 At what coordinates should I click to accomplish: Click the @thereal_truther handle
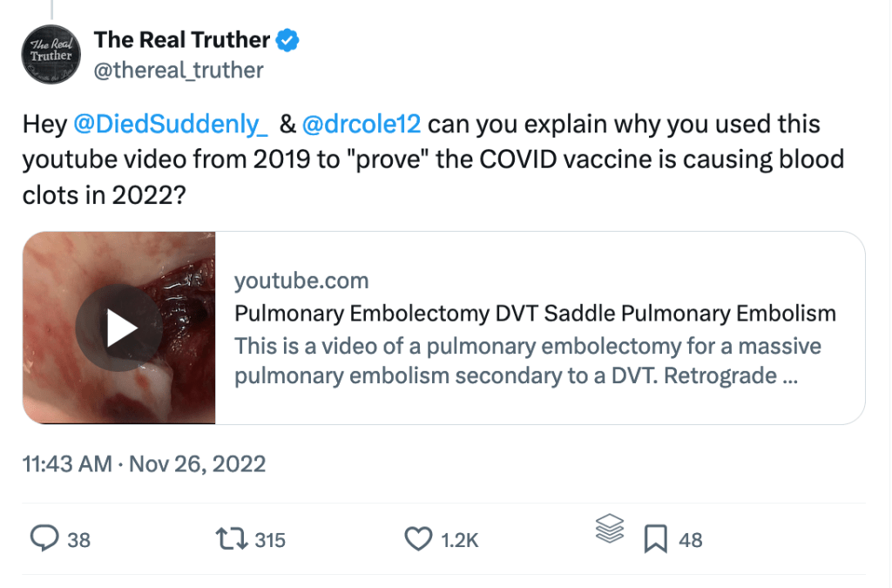(x=178, y=70)
